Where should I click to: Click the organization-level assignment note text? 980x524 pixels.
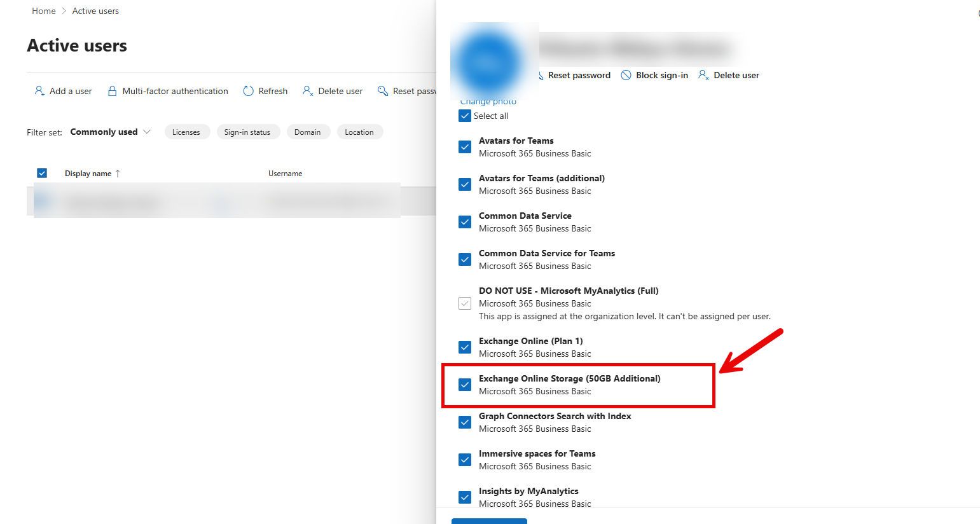(625, 316)
